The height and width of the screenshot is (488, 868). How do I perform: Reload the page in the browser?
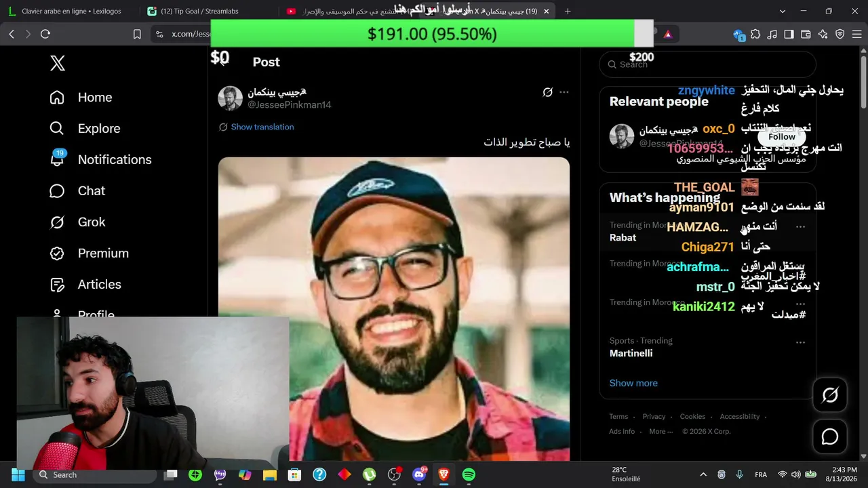[45, 34]
